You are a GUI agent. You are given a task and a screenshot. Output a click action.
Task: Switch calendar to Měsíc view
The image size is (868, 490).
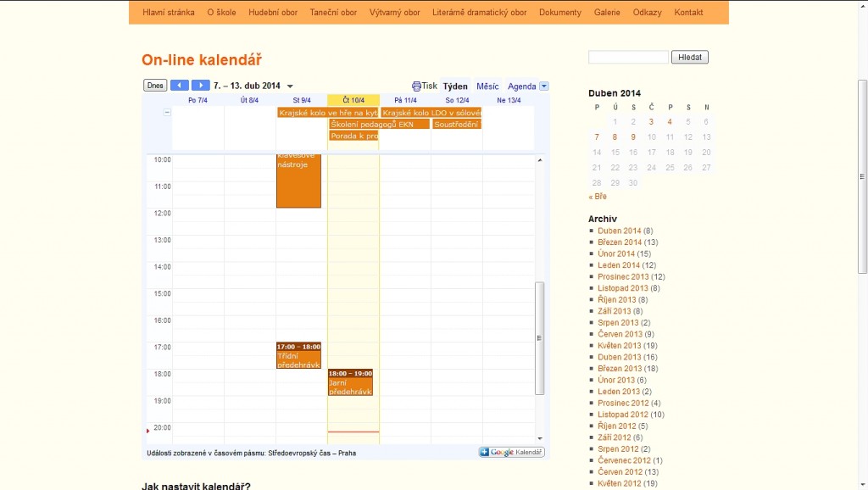click(487, 86)
